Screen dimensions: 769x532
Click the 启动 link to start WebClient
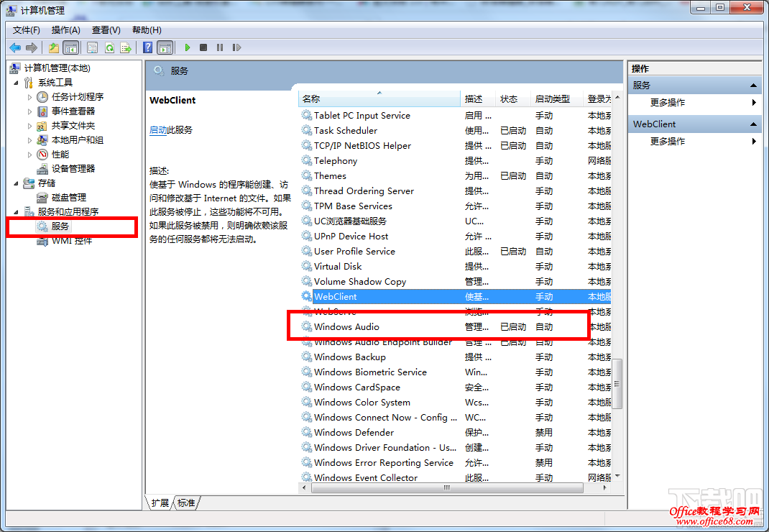(x=158, y=130)
